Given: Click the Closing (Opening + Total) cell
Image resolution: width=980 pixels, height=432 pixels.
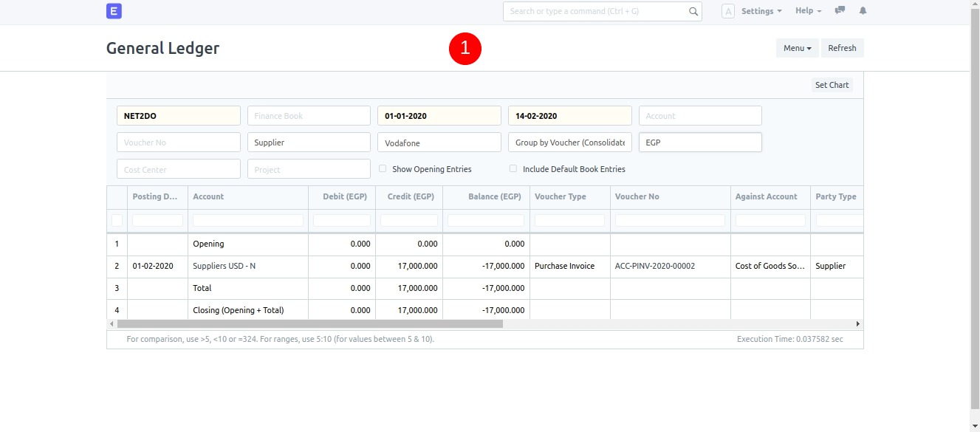Looking at the screenshot, I should click(248, 310).
